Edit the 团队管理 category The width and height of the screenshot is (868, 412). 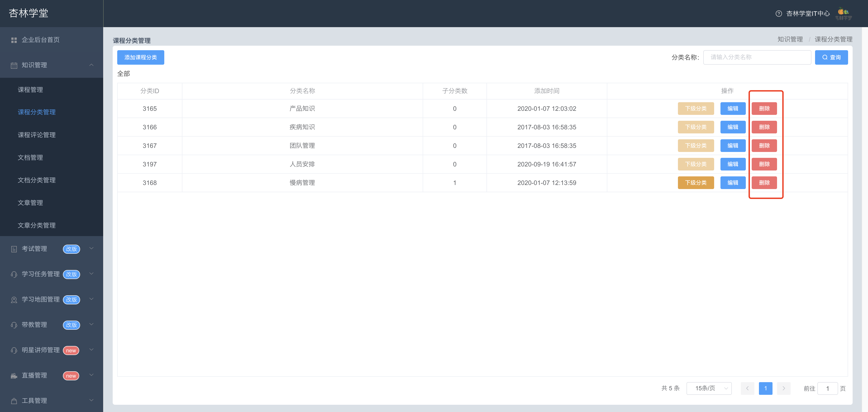[x=733, y=145]
